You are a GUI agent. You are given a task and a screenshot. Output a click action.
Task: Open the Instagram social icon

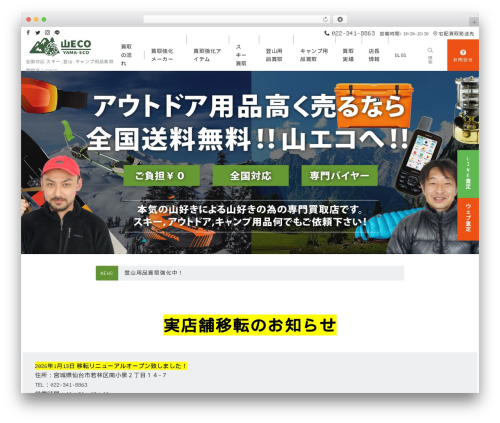point(47,33)
